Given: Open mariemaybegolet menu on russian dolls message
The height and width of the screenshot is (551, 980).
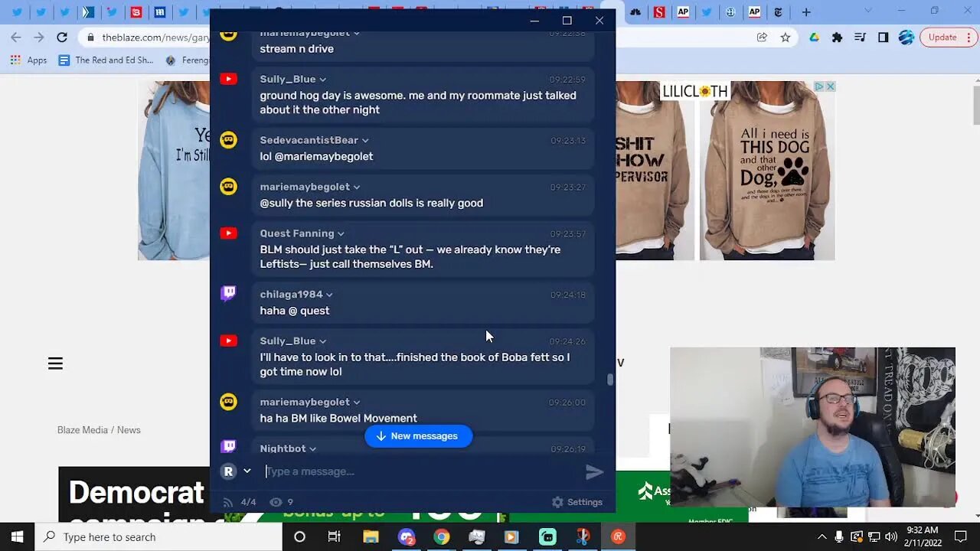Looking at the screenshot, I should [357, 187].
